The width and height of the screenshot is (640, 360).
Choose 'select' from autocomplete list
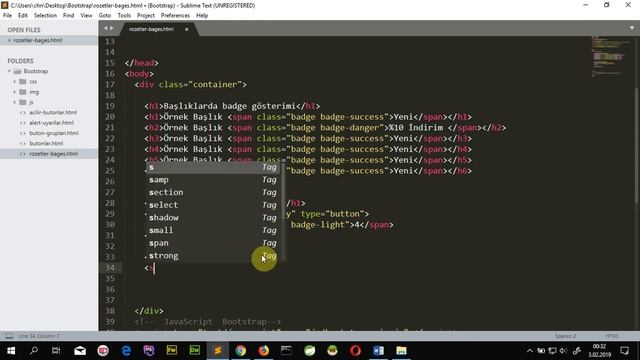click(213, 205)
